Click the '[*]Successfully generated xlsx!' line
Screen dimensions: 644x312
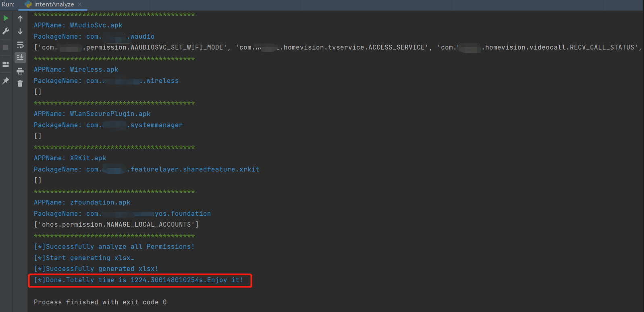96,269
